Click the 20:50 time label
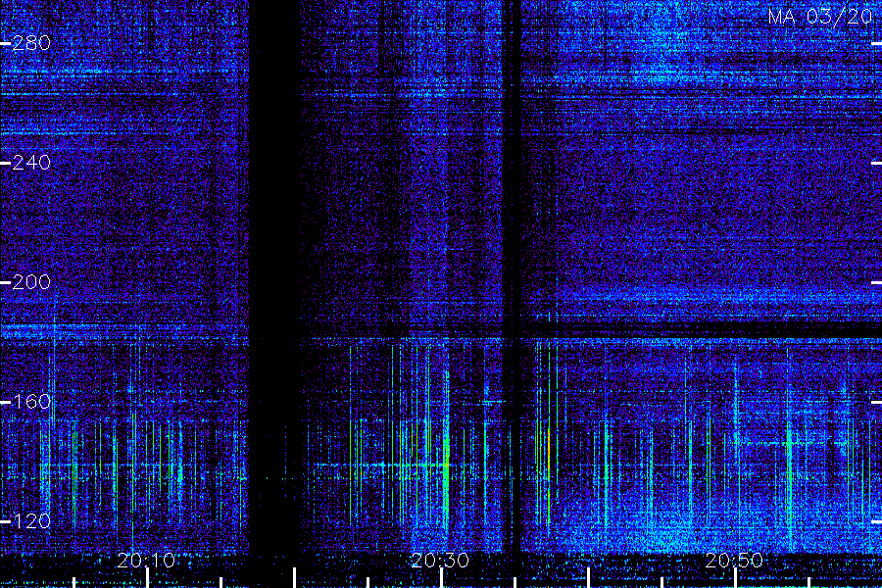Screen dimensions: 882x588 (x=734, y=561)
